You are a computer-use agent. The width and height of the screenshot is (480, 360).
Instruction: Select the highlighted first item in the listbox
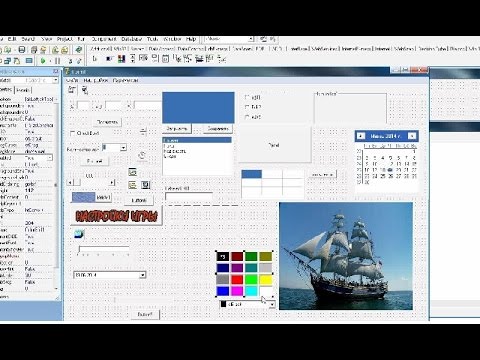[x=197, y=140]
